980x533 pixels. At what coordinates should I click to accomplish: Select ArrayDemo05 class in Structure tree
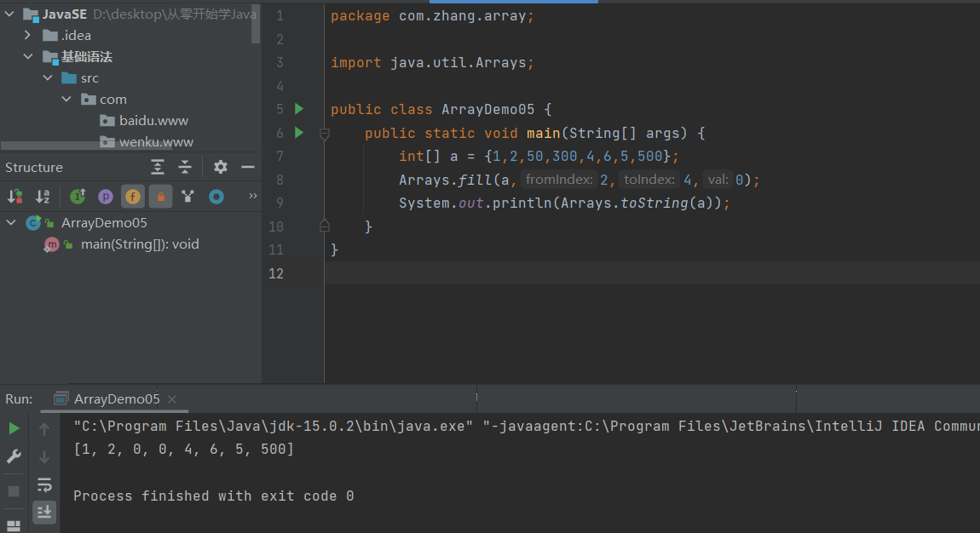coord(104,223)
